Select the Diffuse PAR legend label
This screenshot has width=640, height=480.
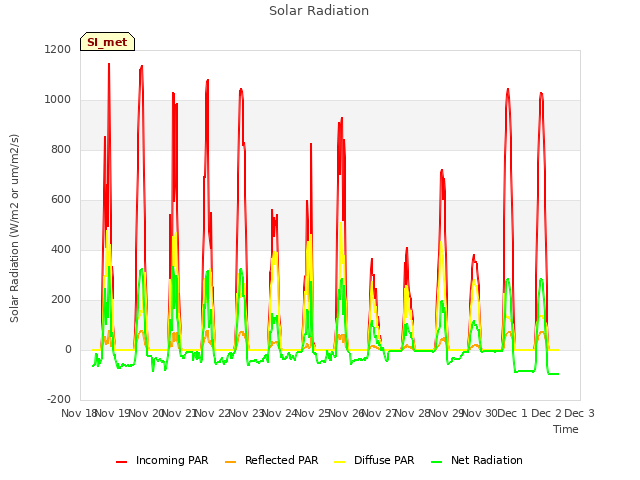point(384,460)
